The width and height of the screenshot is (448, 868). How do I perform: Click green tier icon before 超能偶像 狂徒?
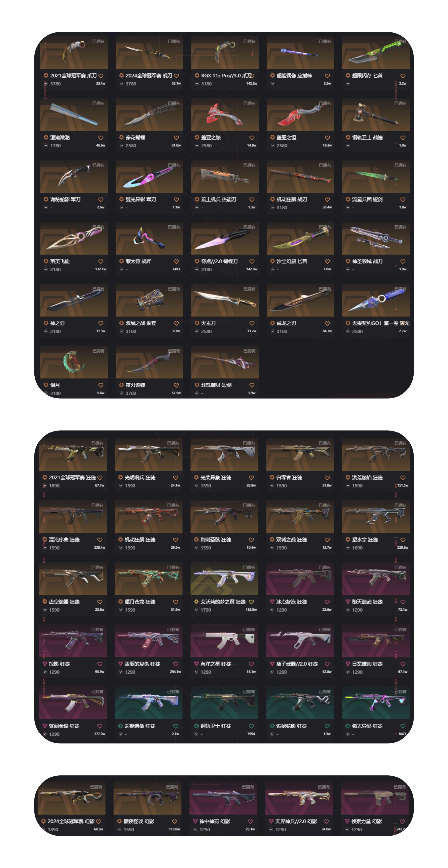[x=121, y=726]
